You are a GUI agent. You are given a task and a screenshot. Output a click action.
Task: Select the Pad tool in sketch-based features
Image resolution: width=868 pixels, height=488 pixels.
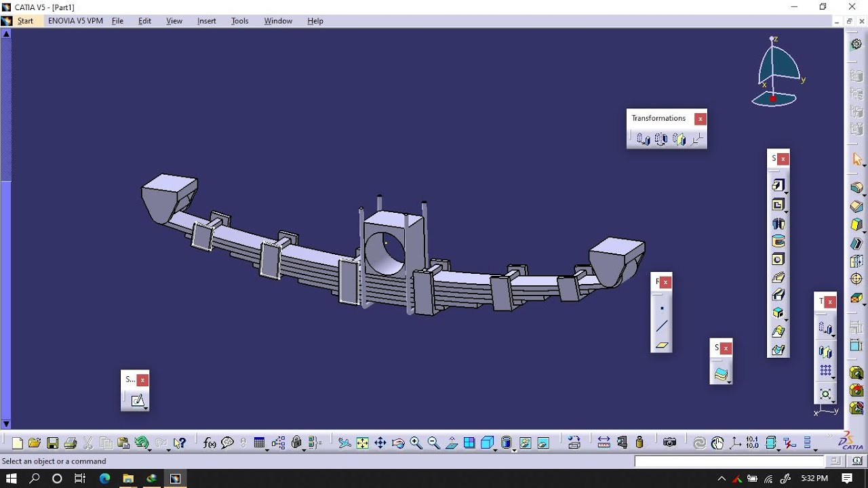coord(778,185)
